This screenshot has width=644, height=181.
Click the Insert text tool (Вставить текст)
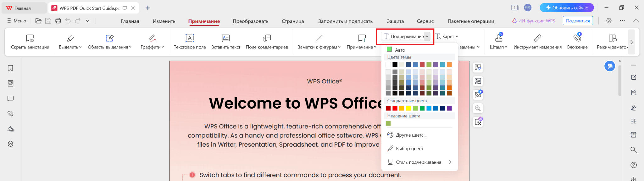click(x=226, y=42)
